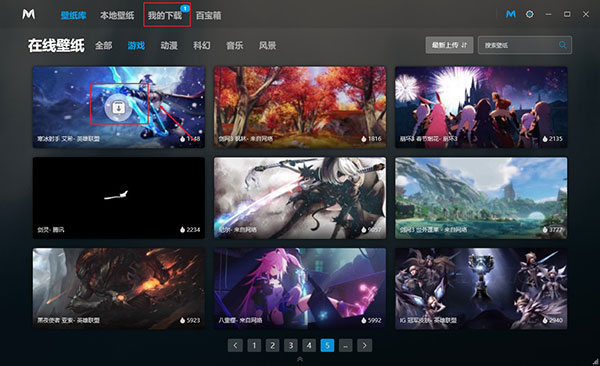Click the blue M icon in title bar
This screenshot has width=600, height=366.
coord(511,14)
